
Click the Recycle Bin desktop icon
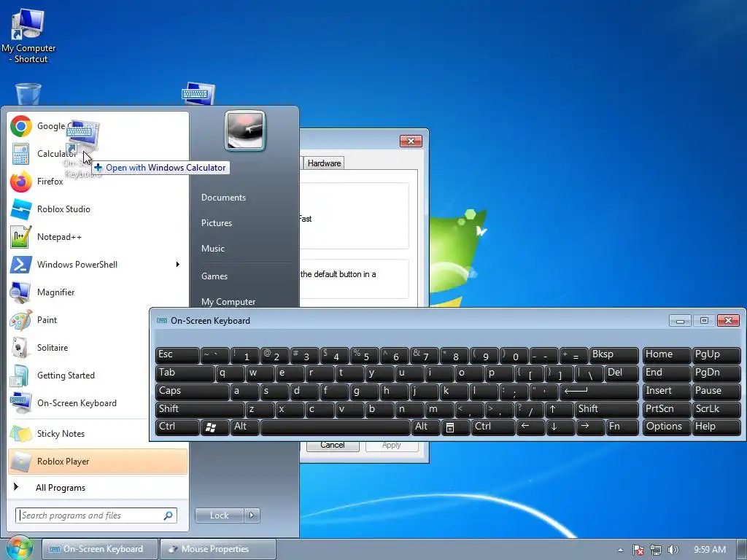[28, 94]
